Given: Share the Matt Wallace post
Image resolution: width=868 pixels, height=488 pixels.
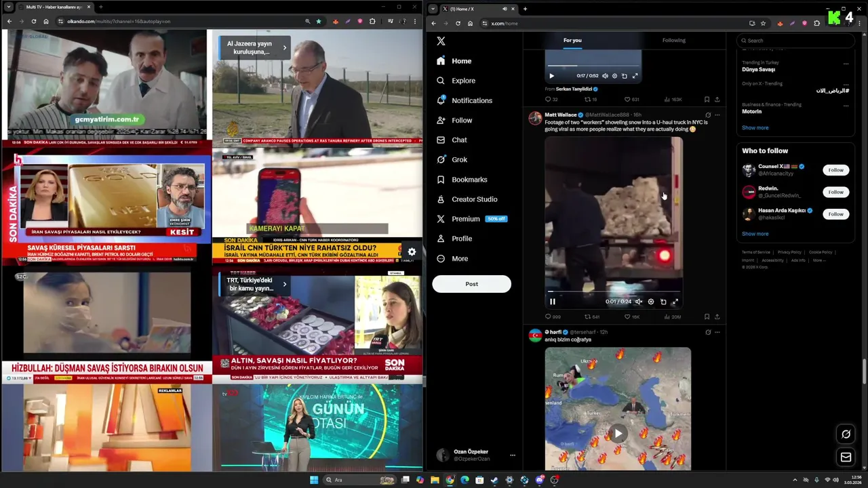Looking at the screenshot, I should [717, 317].
